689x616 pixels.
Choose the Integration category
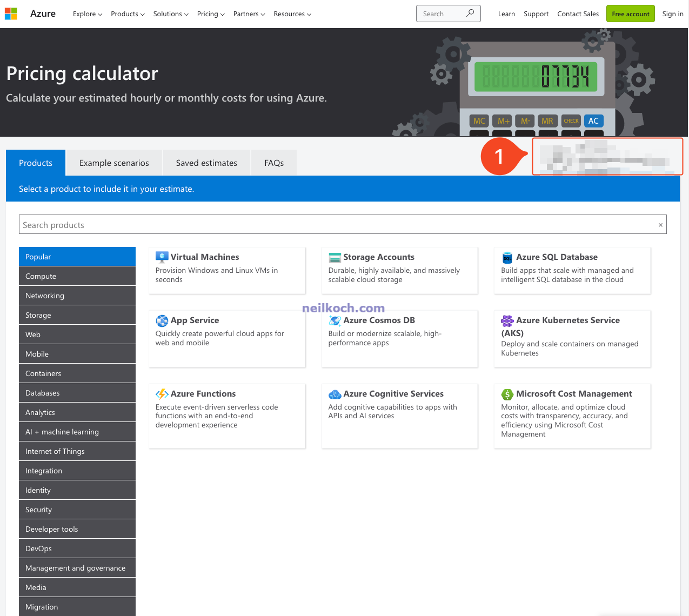click(x=77, y=471)
